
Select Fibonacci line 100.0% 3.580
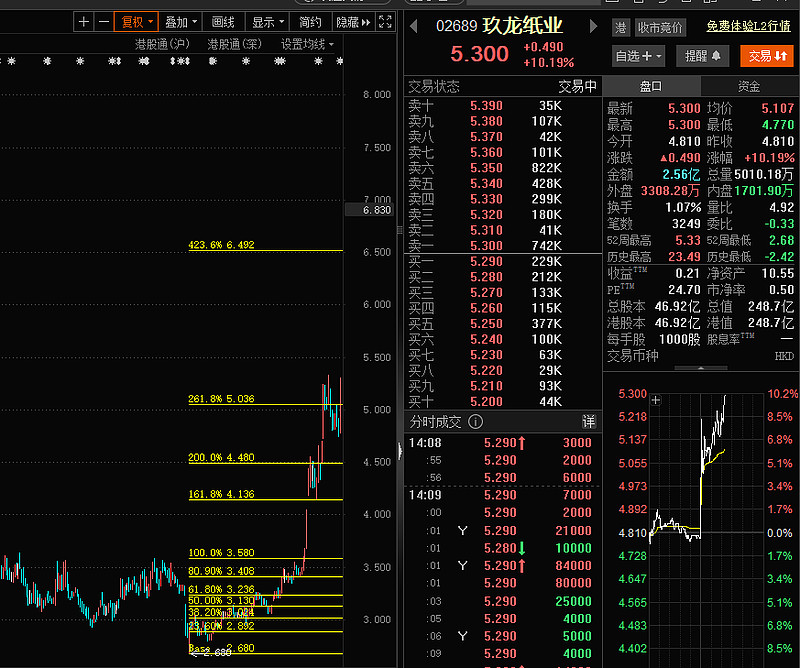pyautogui.click(x=265, y=558)
